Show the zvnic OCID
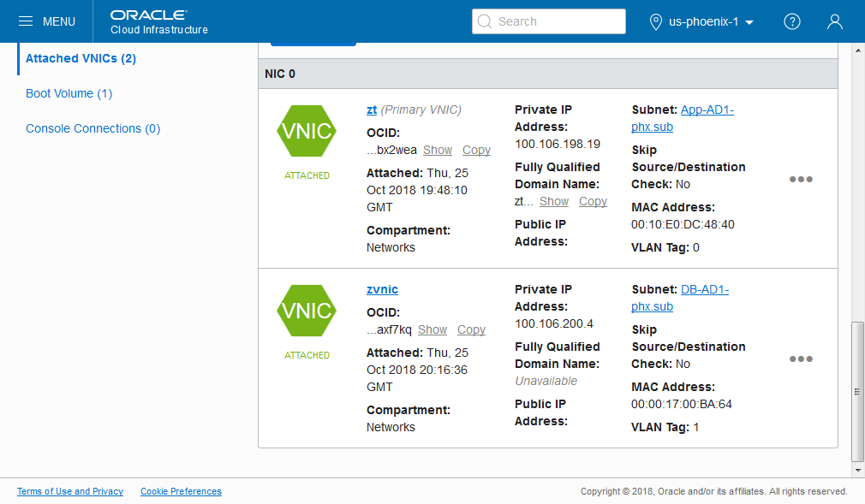 (x=432, y=329)
